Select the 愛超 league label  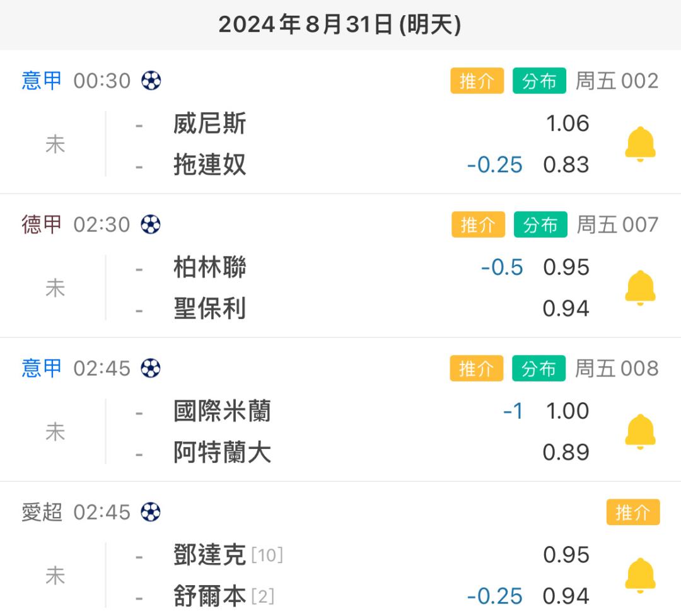pos(42,512)
